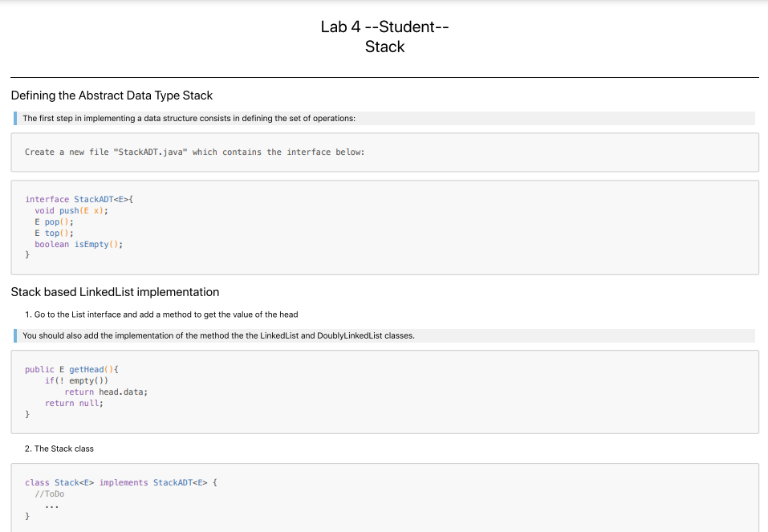The width and height of the screenshot is (768, 532).
Task: Select the "Stack" subtitle text
Action: 384,47
